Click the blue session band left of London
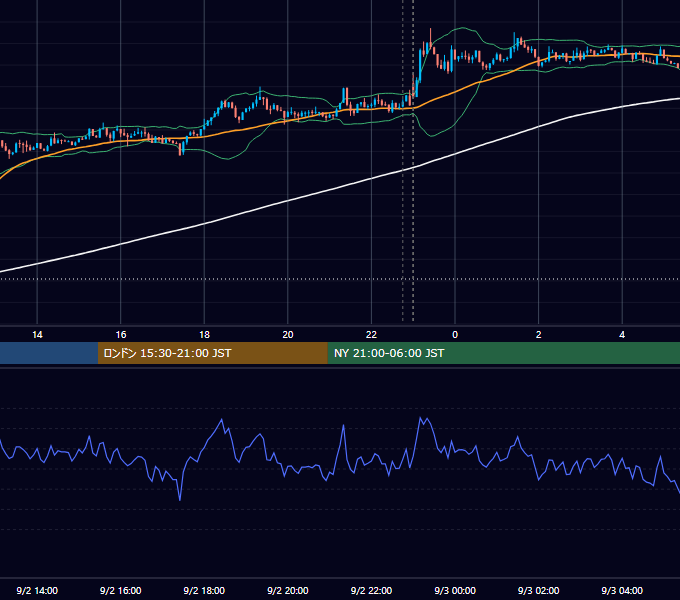 tap(49, 353)
